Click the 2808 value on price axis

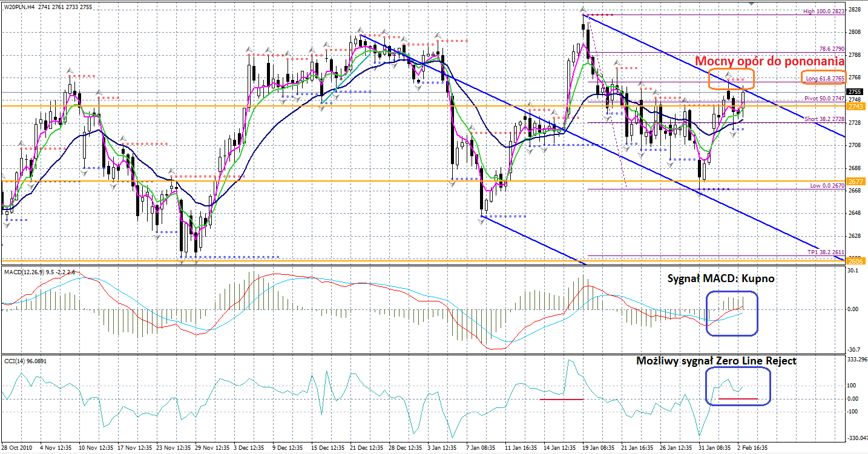[855, 32]
